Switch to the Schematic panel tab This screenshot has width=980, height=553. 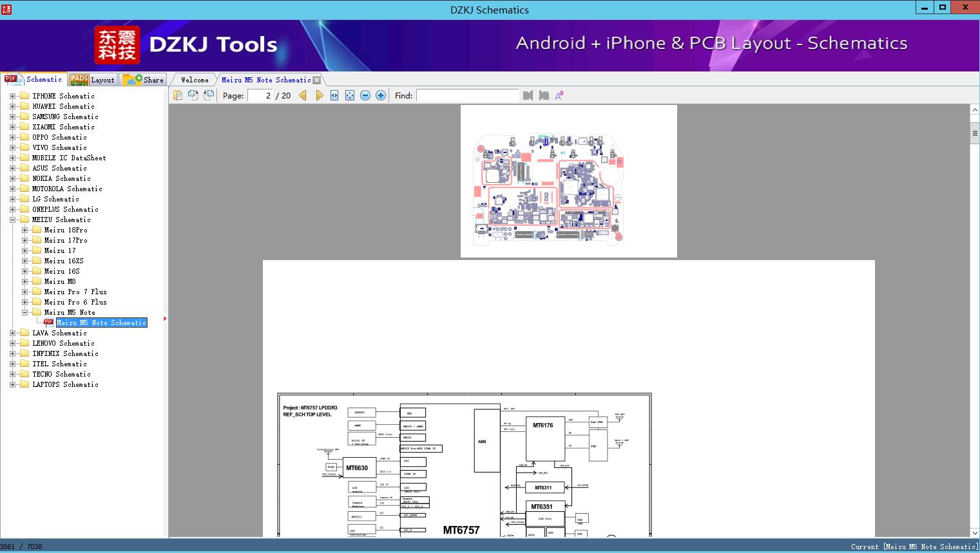34,79
